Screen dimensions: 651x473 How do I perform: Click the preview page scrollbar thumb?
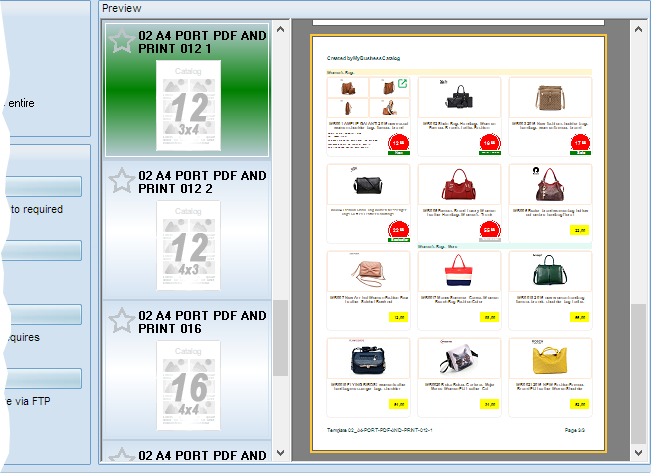tap(638, 374)
